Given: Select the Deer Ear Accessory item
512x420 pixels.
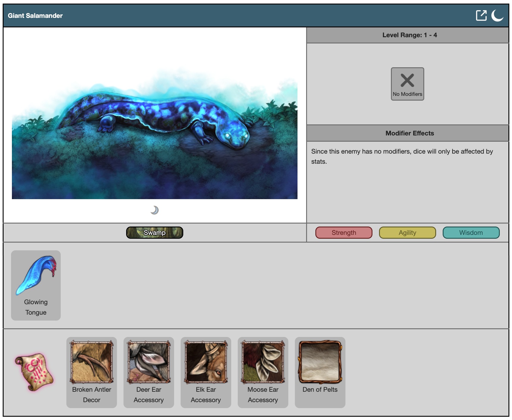Looking at the screenshot, I should pyautogui.click(x=149, y=362).
